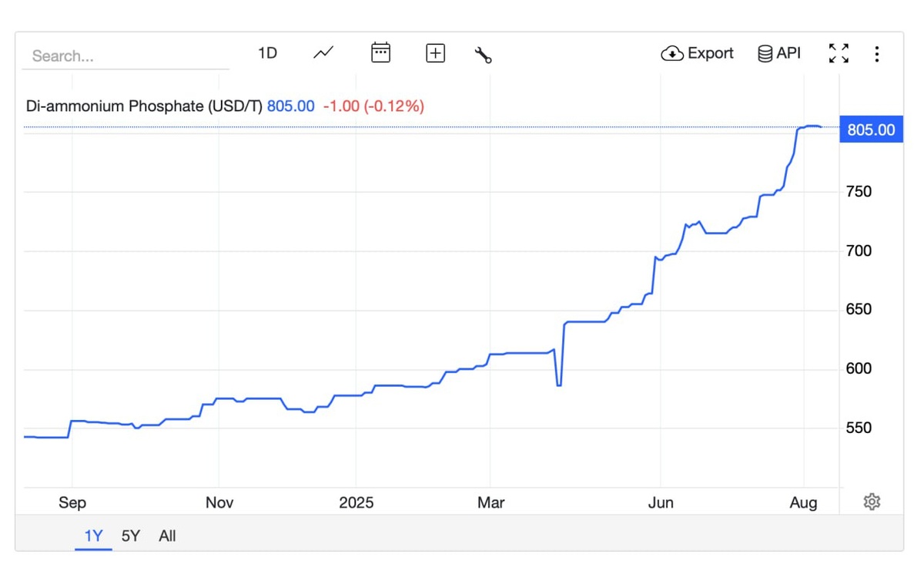Click the 2025 label on time axis
The image size is (924, 561).
click(x=356, y=503)
